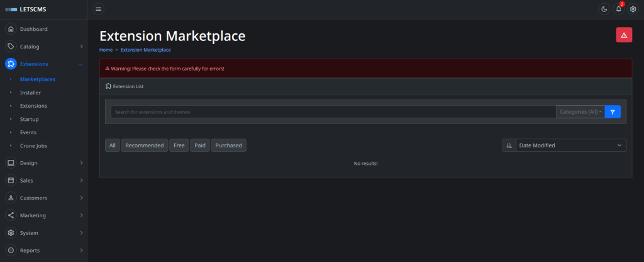Image resolution: width=644 pixels, height=262 pixels.
Task: Open Installer submenu item
Action: pyautogui.click(x=30, y=93)
